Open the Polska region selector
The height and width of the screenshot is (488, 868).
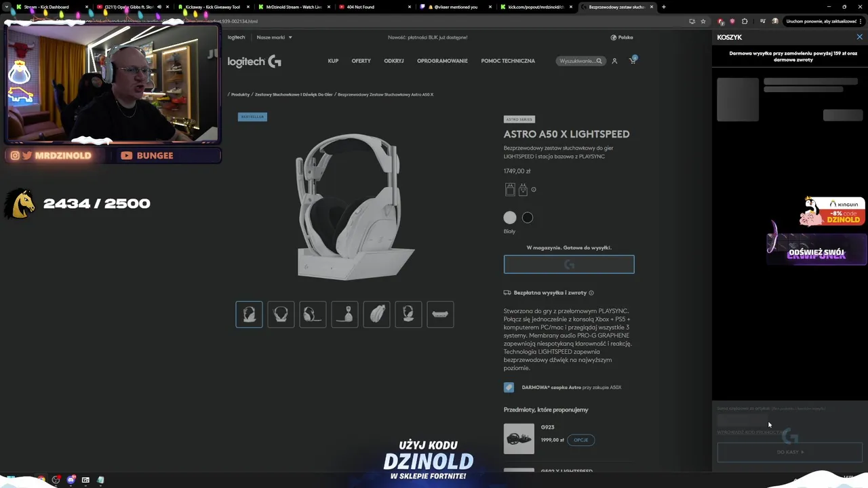click(x=622, y=37)
